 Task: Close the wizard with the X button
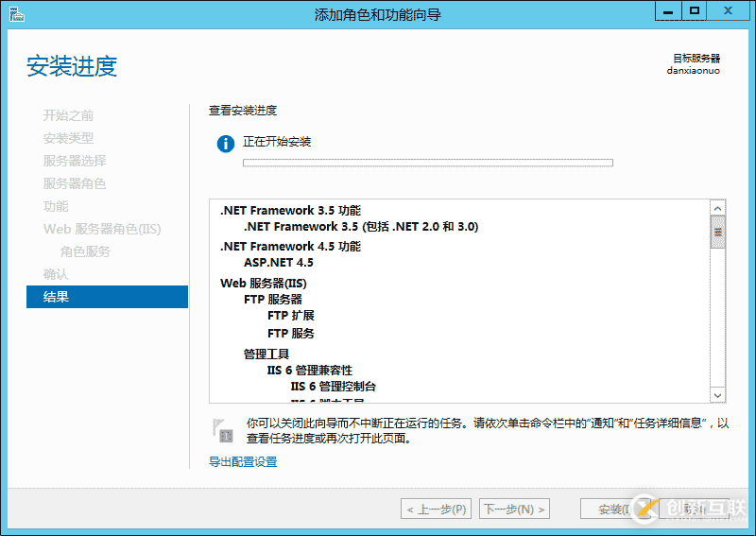point(728,11)
